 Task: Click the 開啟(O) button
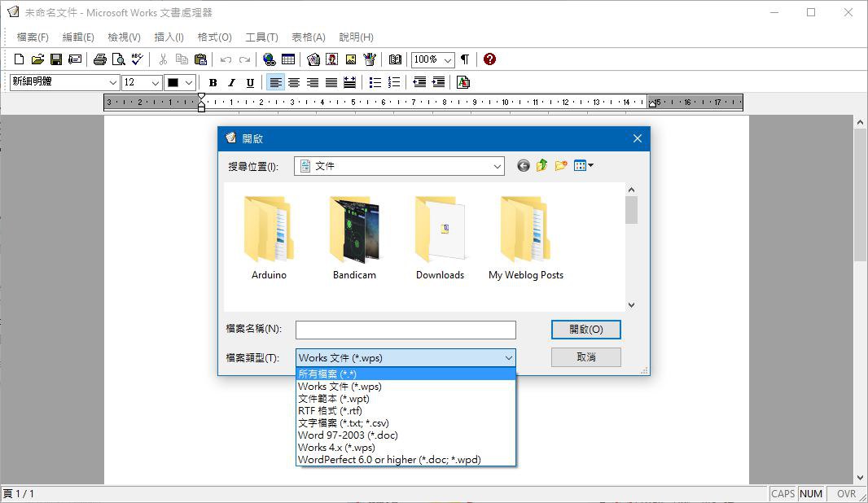tap(585, 330)
